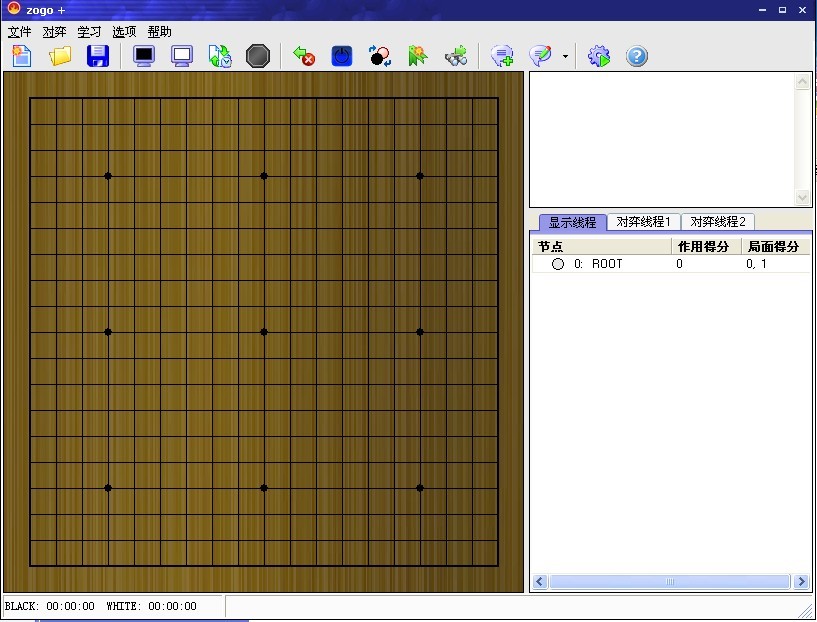The width and height of the screenshot is (817, 622).
Task: Save the current game
Action: pos(97,56)
